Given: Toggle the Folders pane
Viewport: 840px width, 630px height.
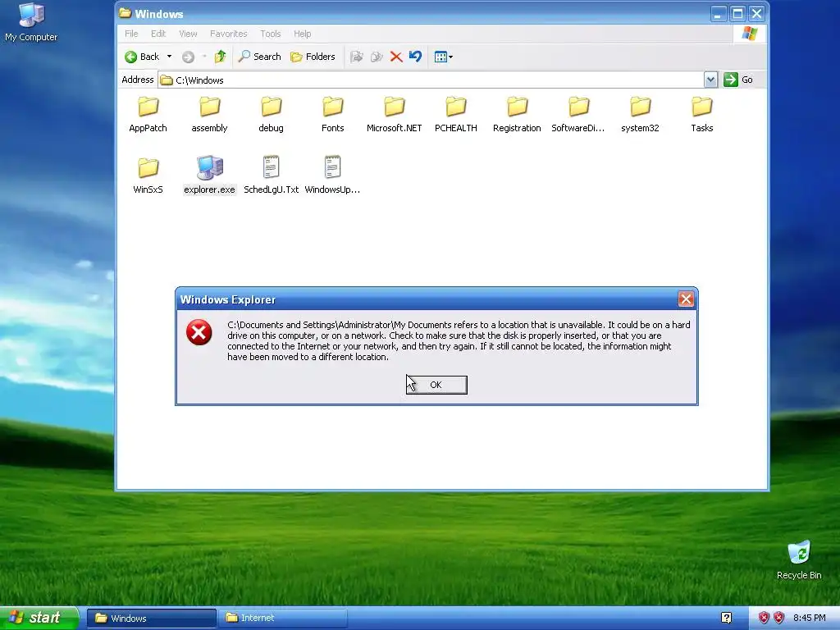Looking at the screenshot, I should pos(313,57).
